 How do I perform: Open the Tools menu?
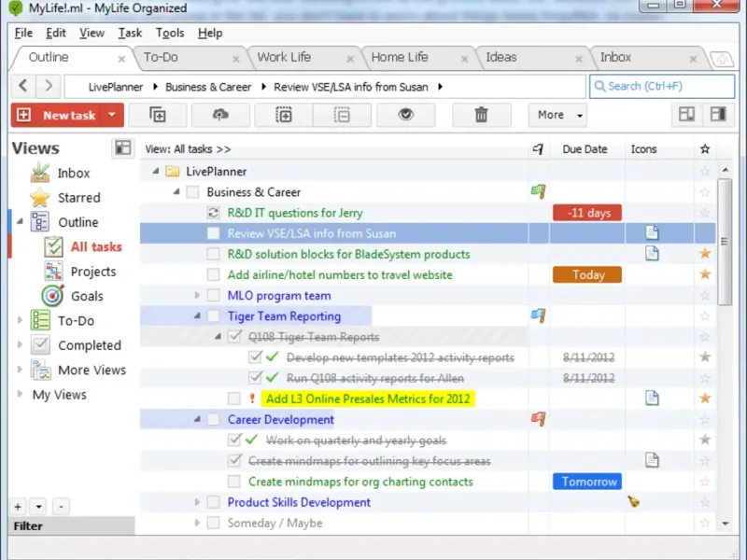pos(170,33)
